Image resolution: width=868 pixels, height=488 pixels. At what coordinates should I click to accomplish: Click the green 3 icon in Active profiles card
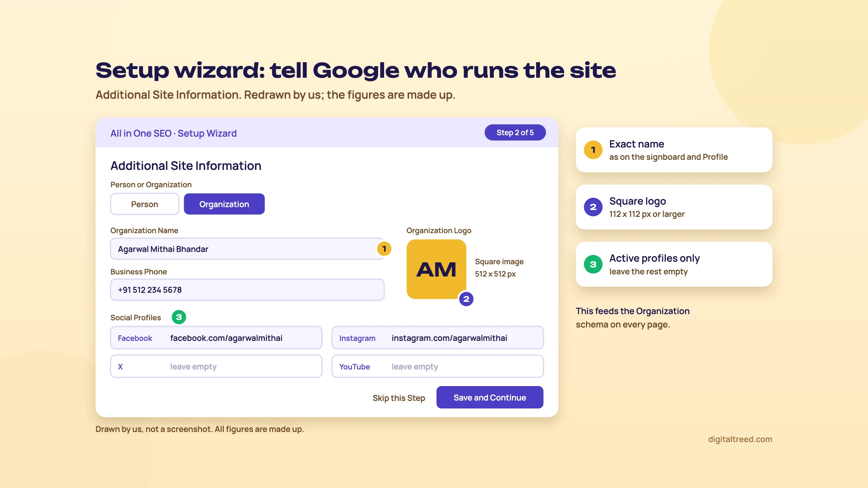click(x=593, y=264)
